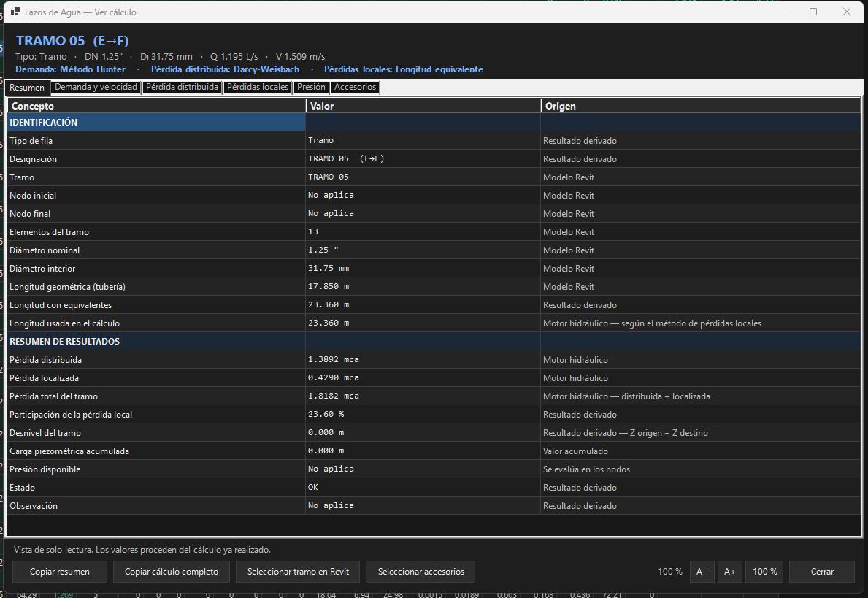Click the Elementos del tramo value 13
Screen dimensions: 868x598
313,231
